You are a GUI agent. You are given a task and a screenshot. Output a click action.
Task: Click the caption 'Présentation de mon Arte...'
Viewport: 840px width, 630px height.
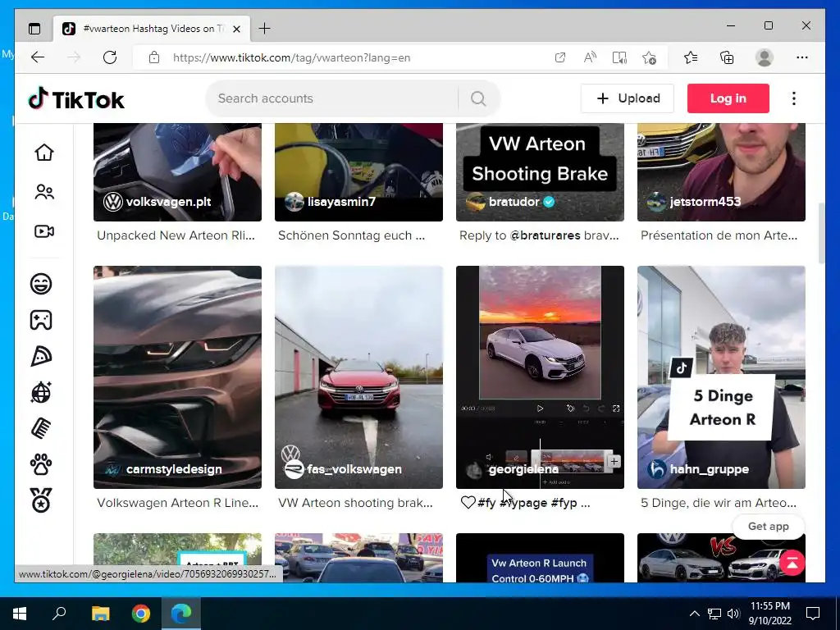coord(719,235)
